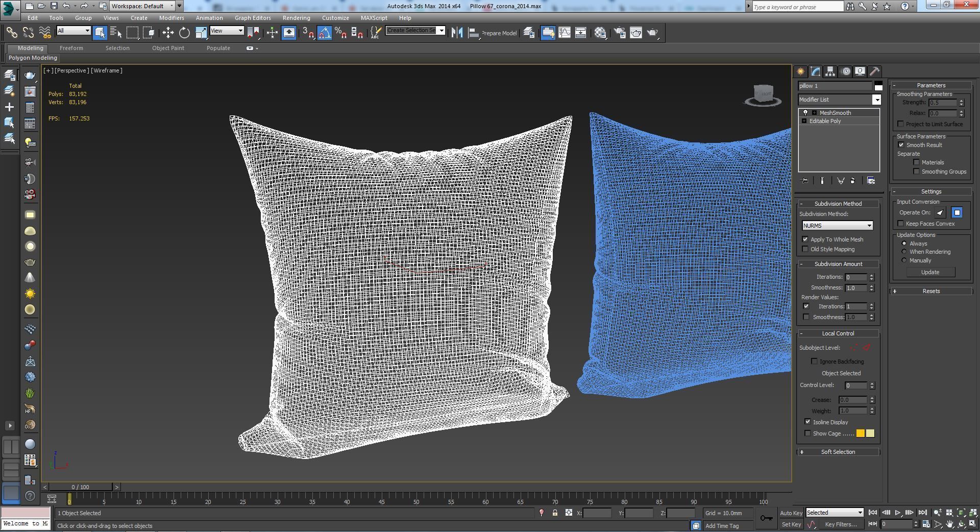Select the Select and Rotate tool

pyautogui.click(x=184, y=33)
